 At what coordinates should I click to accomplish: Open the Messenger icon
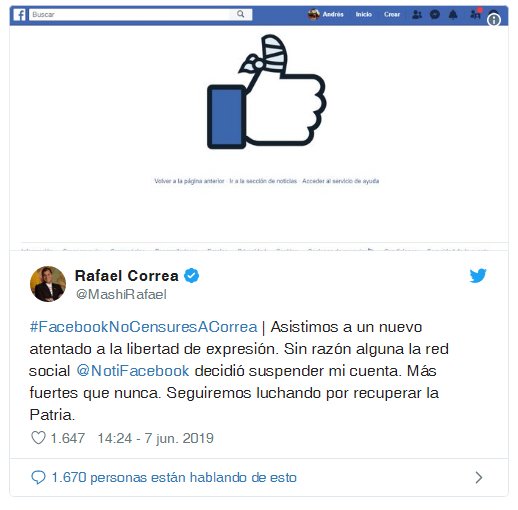click(x=435, y=14)
